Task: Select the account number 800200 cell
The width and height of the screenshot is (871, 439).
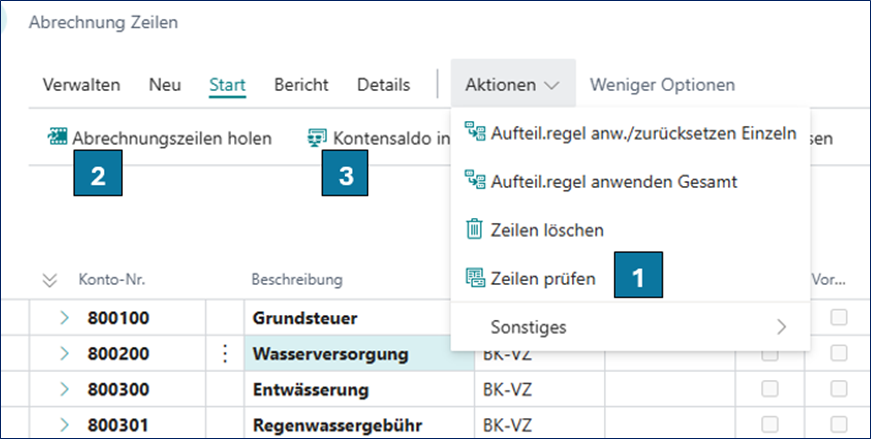Action: point(118,353)
